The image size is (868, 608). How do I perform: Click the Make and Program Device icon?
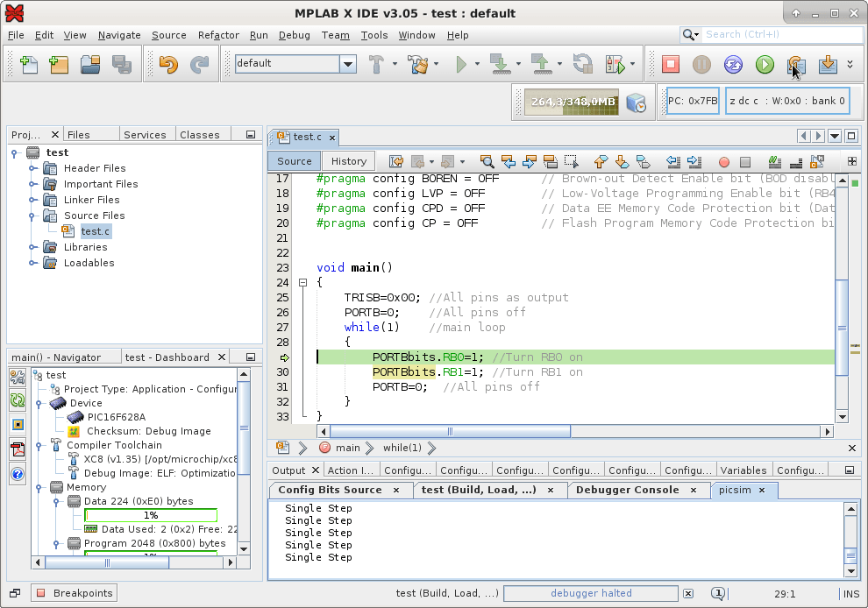[500, 64]
